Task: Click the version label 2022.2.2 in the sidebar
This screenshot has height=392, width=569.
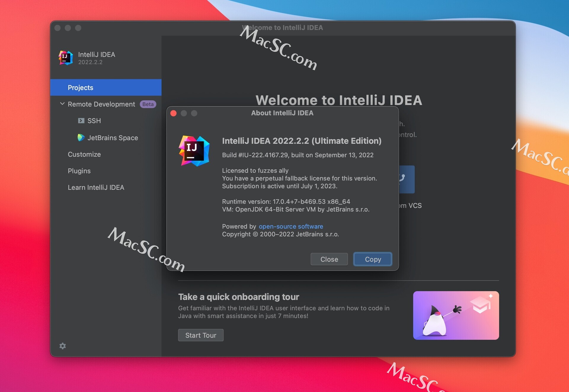Action: 90,62
